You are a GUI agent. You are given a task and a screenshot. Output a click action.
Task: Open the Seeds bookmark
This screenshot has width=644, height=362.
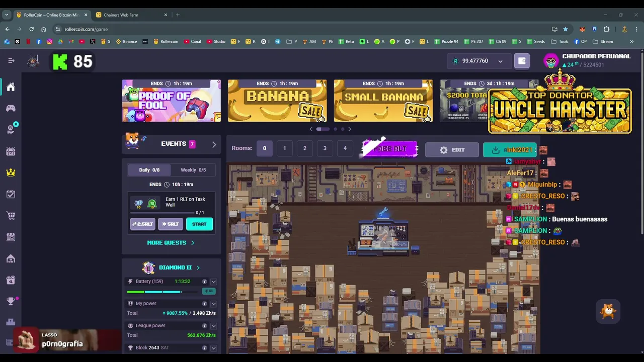535,42
